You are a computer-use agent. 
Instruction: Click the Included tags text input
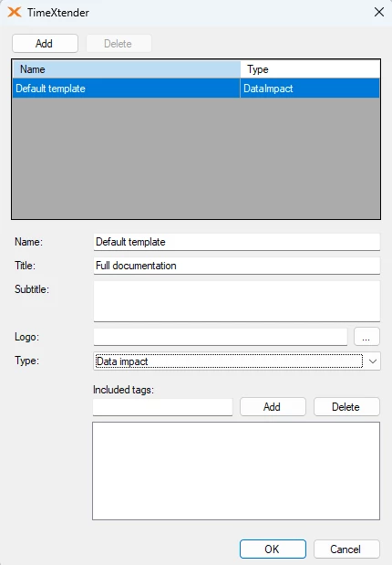point(162,407)
